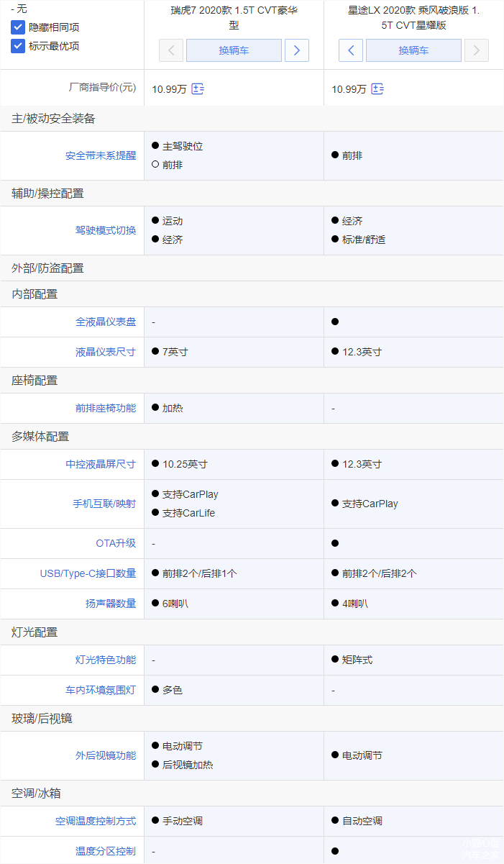Open the 星途LX 2020款 乘风破浪版 title

[x=413, y=17]
